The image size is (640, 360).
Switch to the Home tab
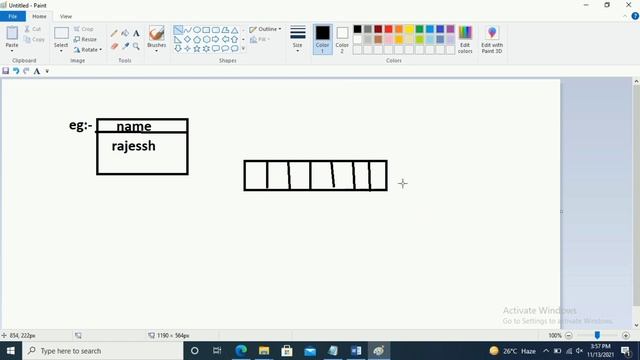pyautogui.click(x=39, y=16)
